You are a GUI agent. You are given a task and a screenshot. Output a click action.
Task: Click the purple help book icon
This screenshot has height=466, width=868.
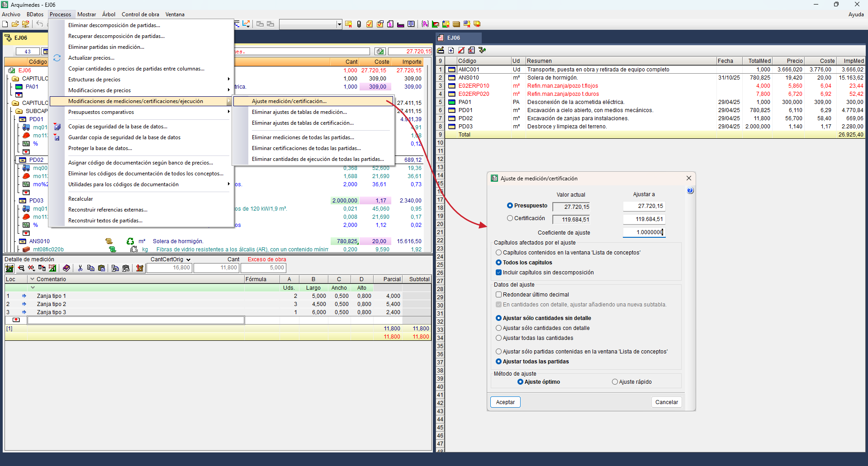66,268
